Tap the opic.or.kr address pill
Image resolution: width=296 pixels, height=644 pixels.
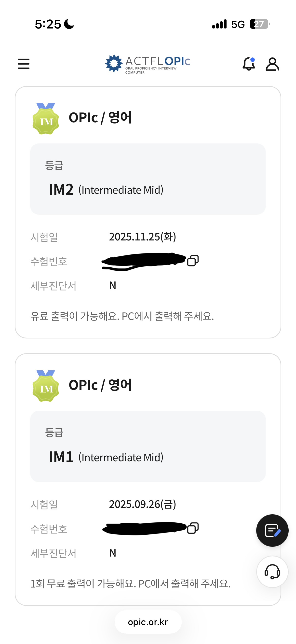pyautogui.click(x=148, y=622)
